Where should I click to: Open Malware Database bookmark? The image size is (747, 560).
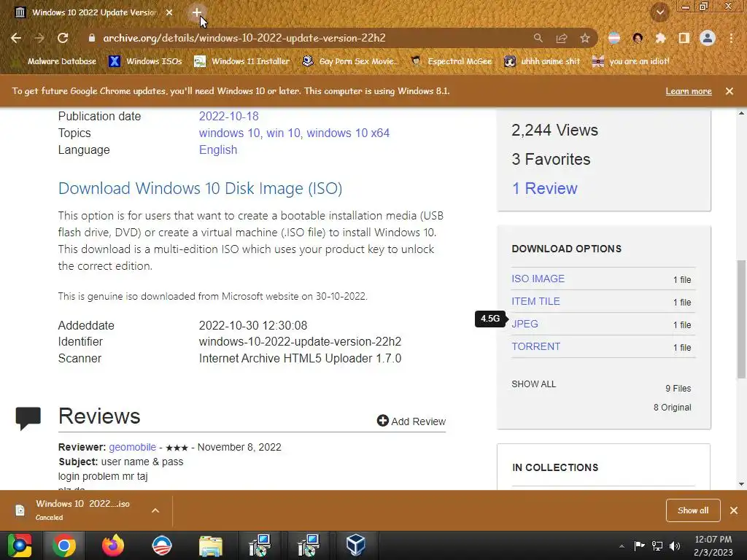tap(56, 61)
